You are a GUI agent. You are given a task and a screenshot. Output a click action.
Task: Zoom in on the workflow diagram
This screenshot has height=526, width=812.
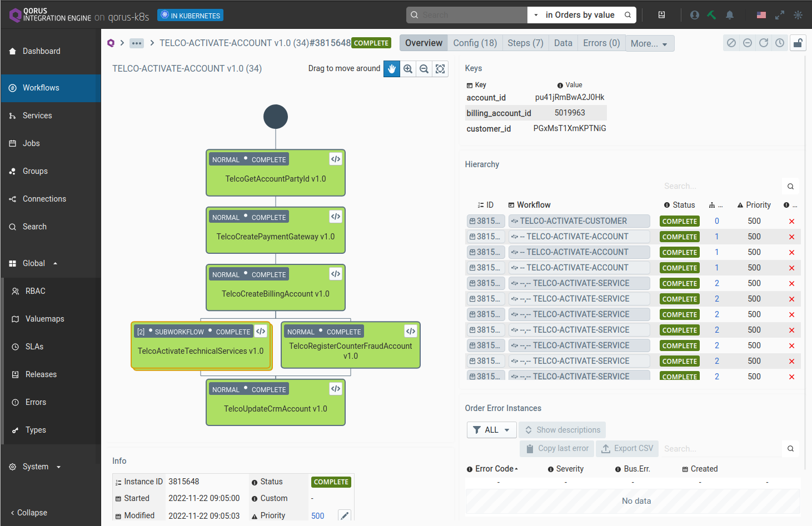tap(408, 68)
